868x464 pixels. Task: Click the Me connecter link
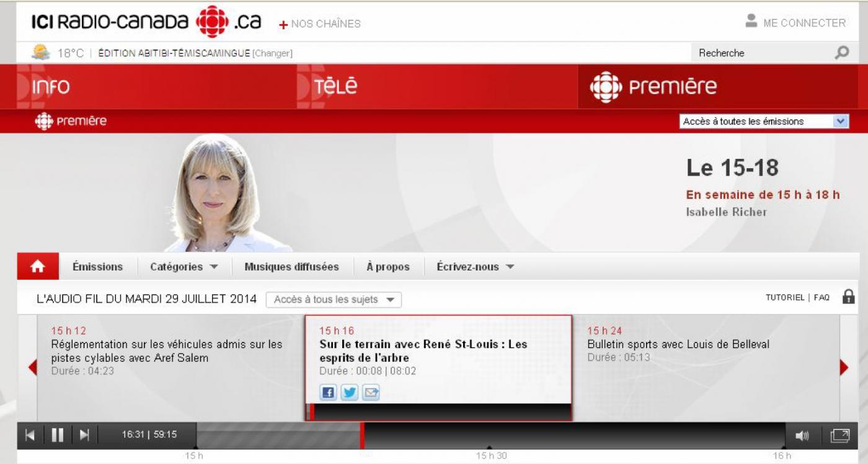[796, 23]
